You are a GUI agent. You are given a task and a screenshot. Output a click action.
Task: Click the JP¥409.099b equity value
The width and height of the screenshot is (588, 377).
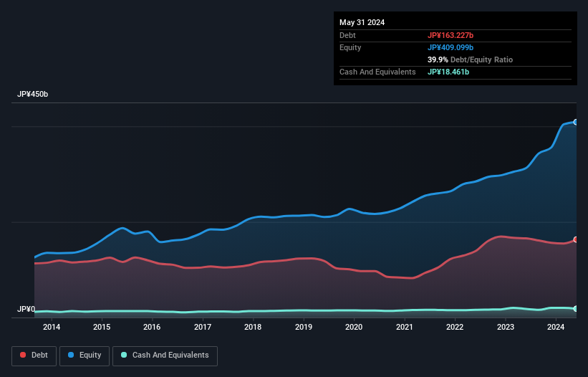[450, 47]
